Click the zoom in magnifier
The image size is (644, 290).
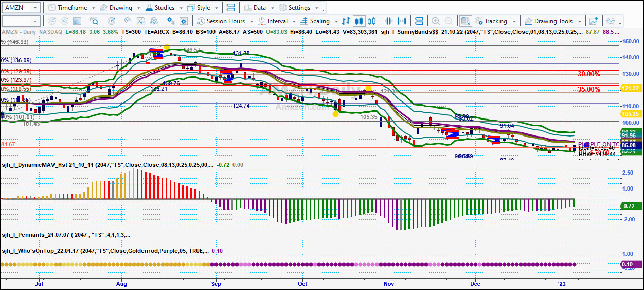coord(436,21)
